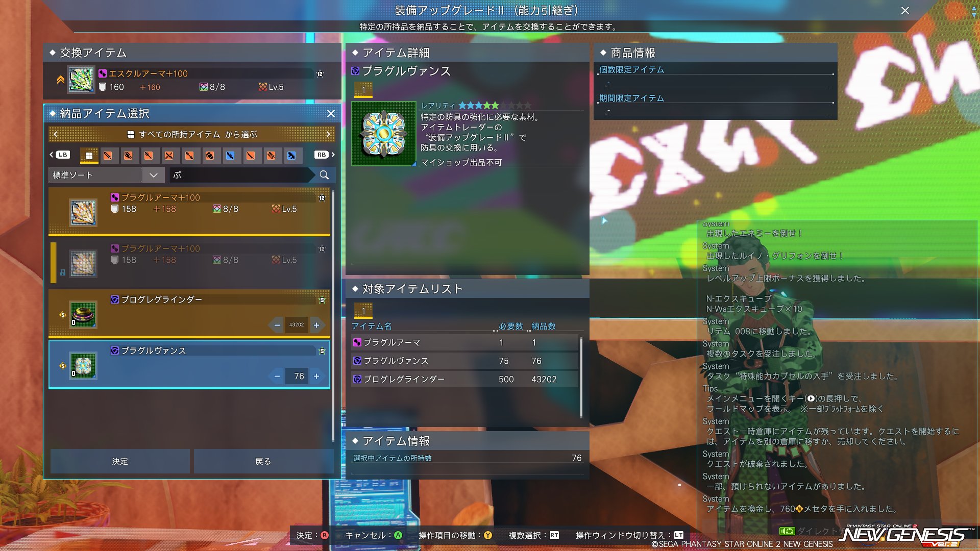Filter by blue Gunslash category icon
The image size is (980, 551).
[230, 155]
